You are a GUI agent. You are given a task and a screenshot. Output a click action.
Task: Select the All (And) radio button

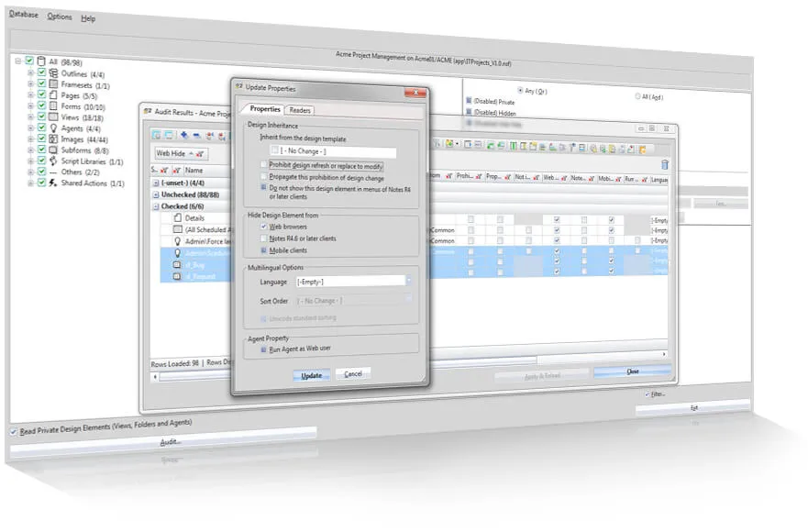tap(637, 96)
